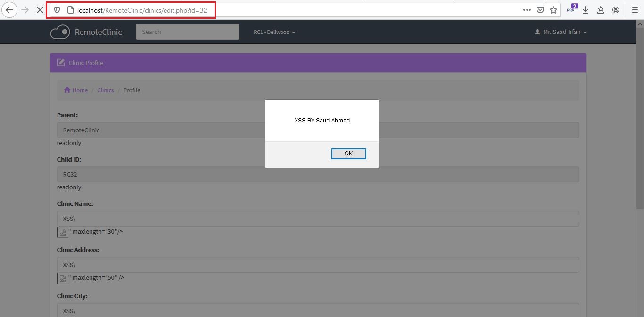This screenshot has width=644, height=317.
Task: Click the Child ID field showing RC32
Action: pos(318,174)
